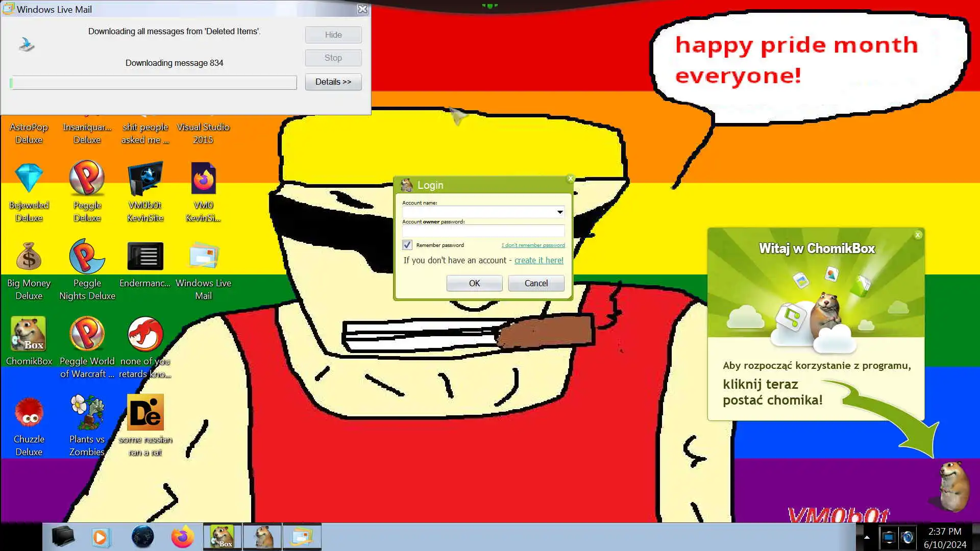Toggle the Remember password checkbox
Screen dimensions: 980x551
tap(407, 245)
